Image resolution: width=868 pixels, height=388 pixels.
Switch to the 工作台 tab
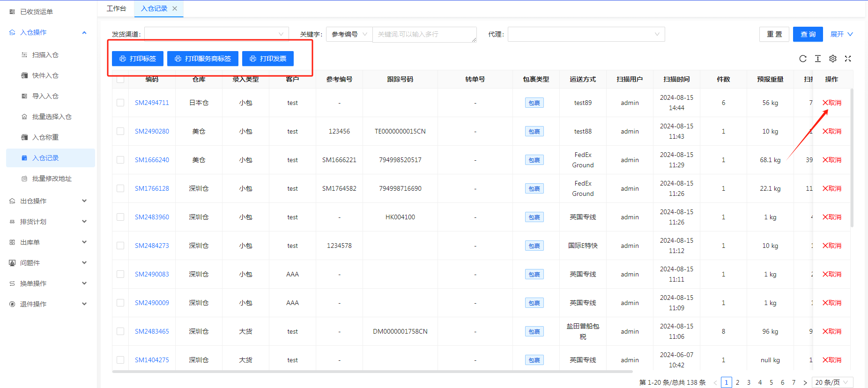(x=116, y=8)
